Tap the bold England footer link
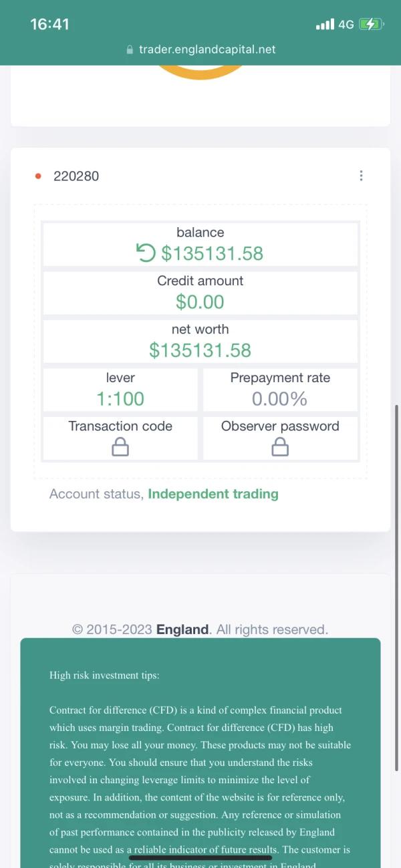401x868 pixels. pyautogui.click(x=182, y=629)
